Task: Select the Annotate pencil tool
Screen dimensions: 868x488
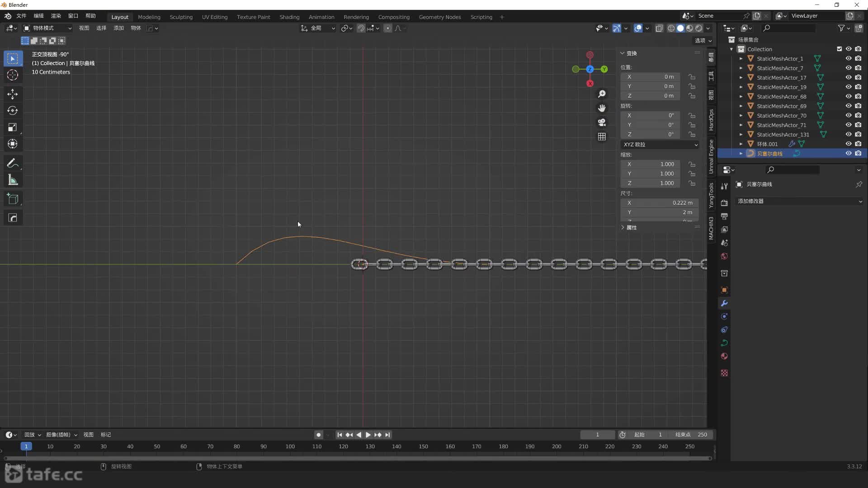Action: point(13,163)
